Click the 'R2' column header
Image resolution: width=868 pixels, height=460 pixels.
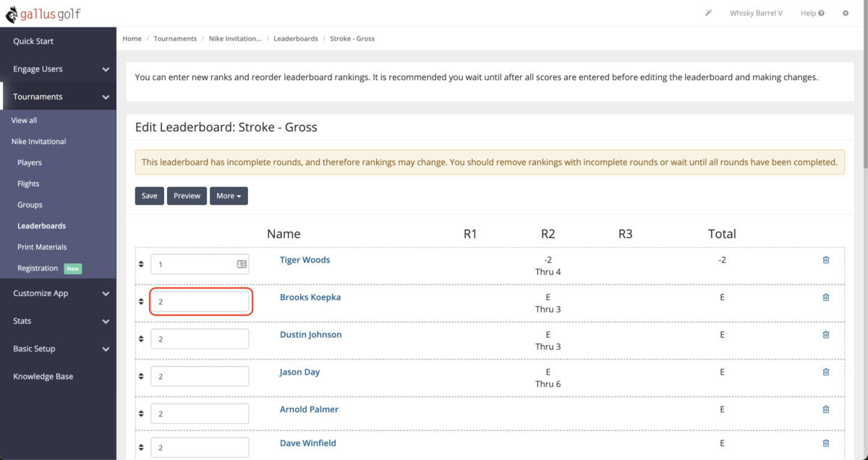point(548,234)
